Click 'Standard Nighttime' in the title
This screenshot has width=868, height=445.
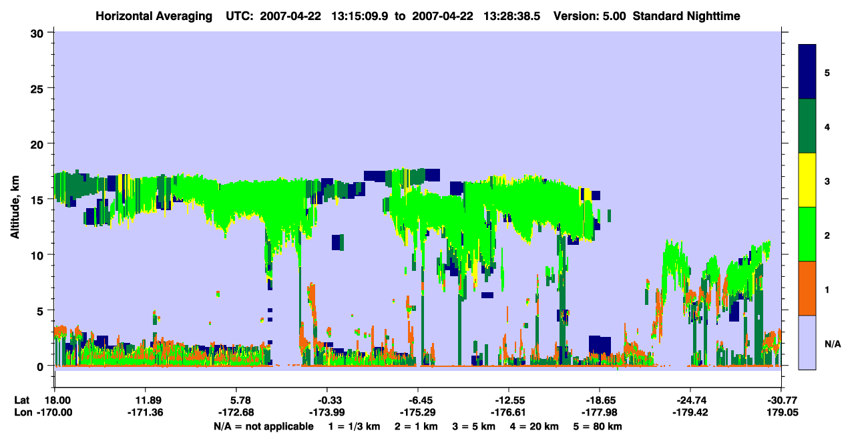pyautogui.click(x=686, y=15)
